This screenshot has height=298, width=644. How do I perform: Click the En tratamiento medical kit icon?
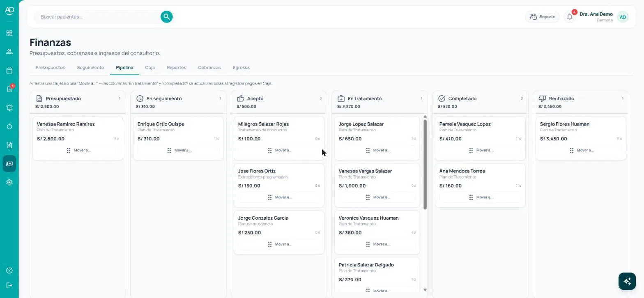tap(341, 99)
